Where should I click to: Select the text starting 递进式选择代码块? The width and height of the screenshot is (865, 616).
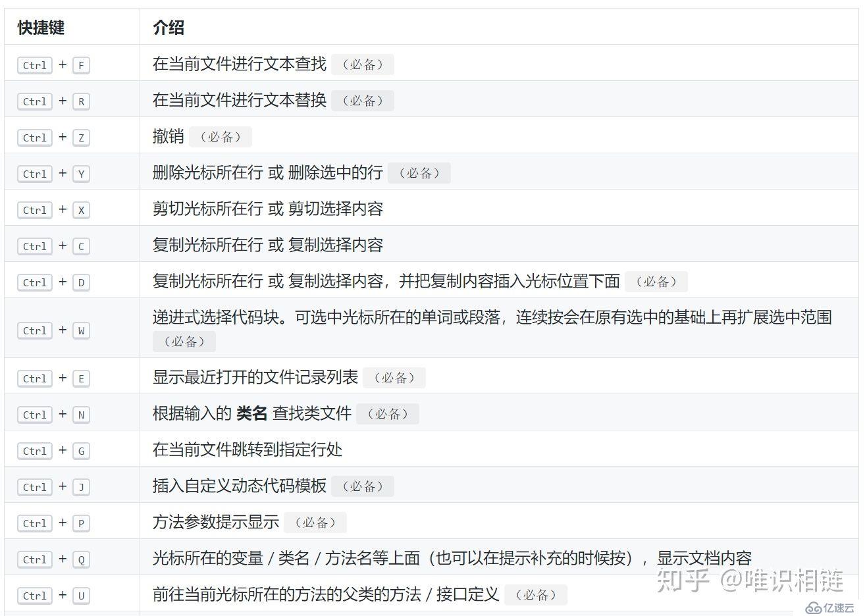pos(492,317)
